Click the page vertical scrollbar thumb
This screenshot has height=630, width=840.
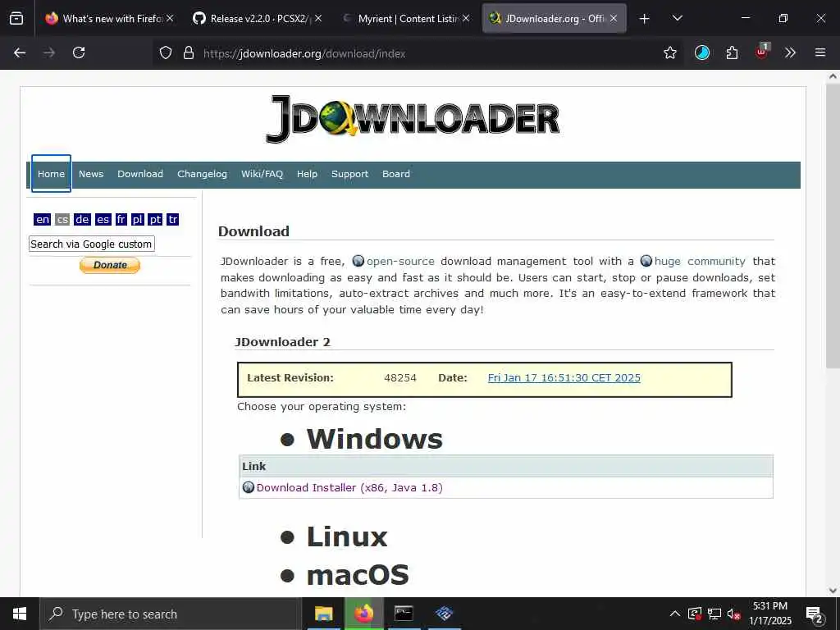tap(833, 225)
